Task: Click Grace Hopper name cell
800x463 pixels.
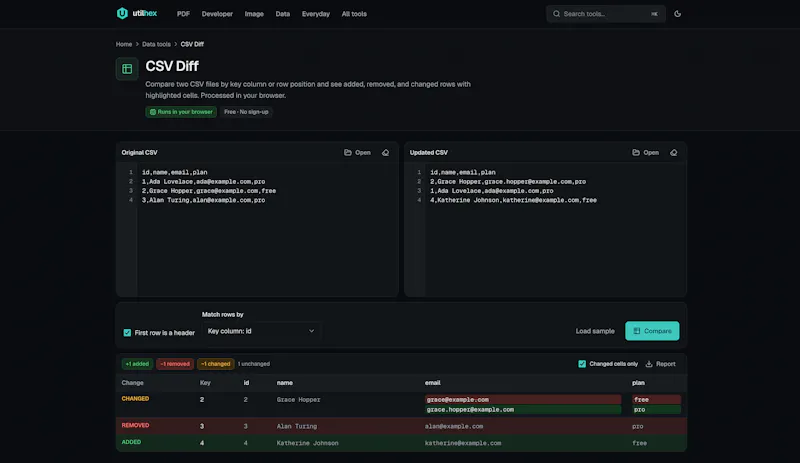Action: coord(298,400)
